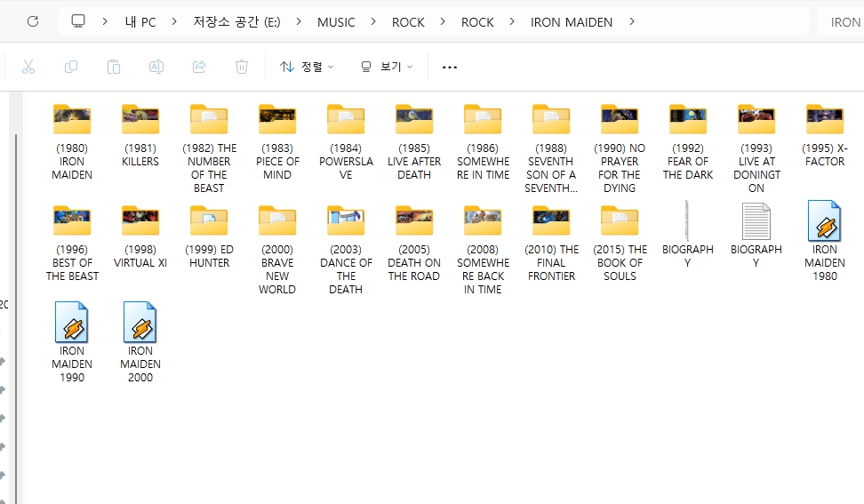The height and width of the screenshot is (504, 864).
Task: Click the Copy icon in toolbar
Action: coord(71,67)
